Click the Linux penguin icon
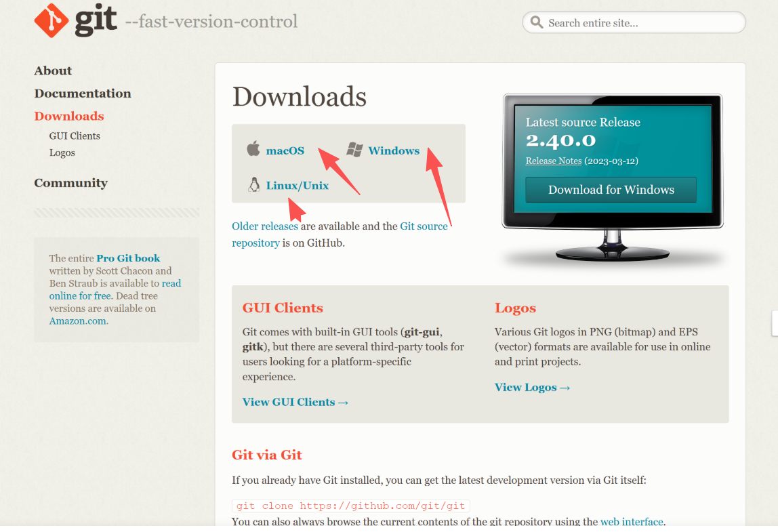Screen dimensions: 778x532 (x=254, y=184)
